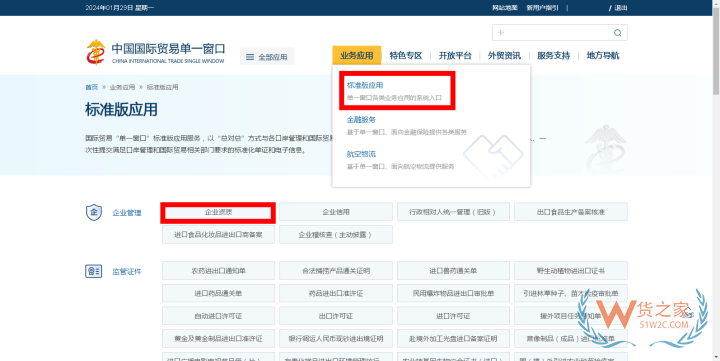Viewport: 720px width, 361px height.
Task: Open the 出口许可证 application
Action: 336,316
